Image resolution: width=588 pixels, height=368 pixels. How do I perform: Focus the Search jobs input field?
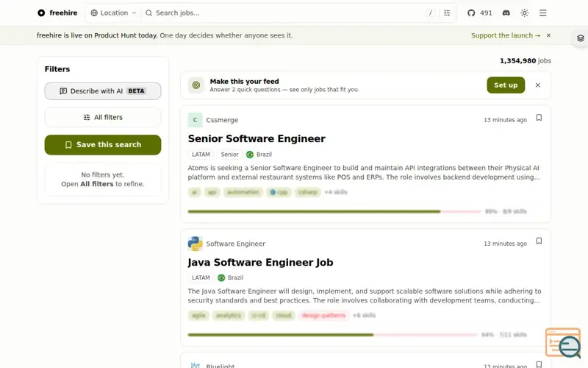pos(284,13)
